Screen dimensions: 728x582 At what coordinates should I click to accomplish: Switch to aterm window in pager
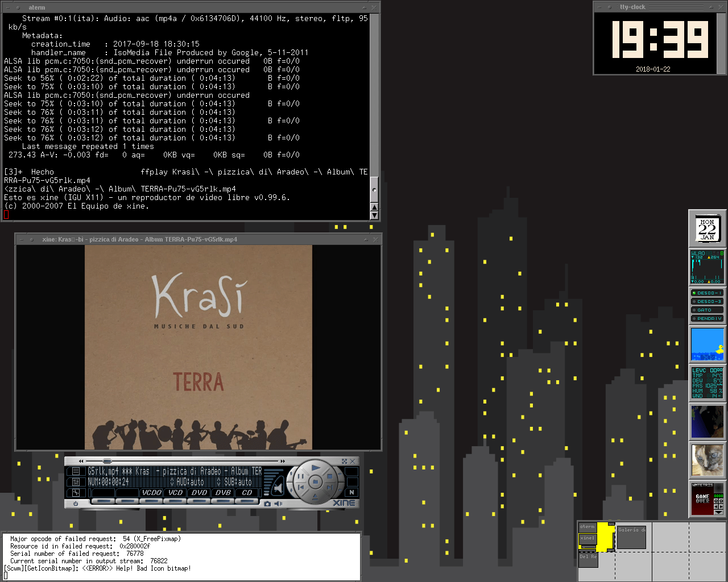click(x=588, y=527)
